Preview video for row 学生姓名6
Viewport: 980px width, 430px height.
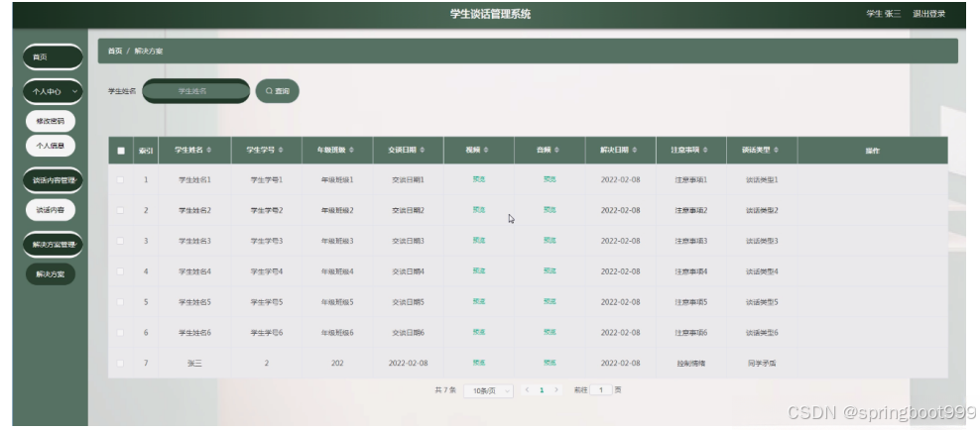point(479,332)
